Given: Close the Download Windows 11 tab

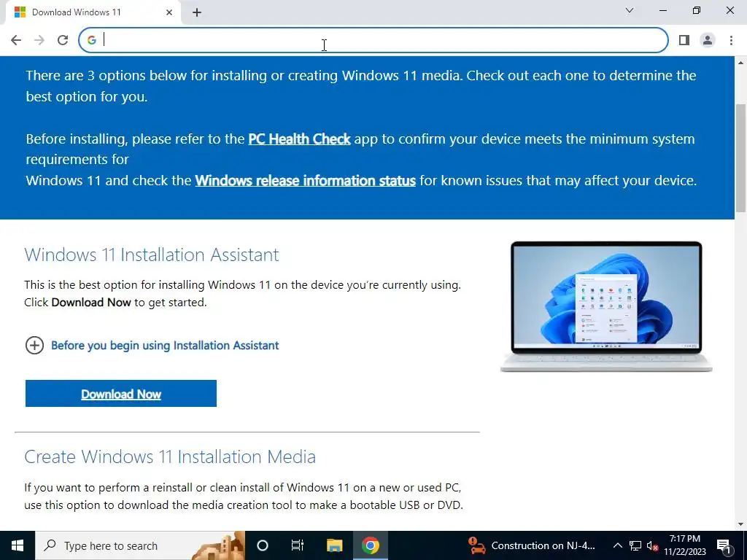Looking at the screenshot, I should pos(169,12).
